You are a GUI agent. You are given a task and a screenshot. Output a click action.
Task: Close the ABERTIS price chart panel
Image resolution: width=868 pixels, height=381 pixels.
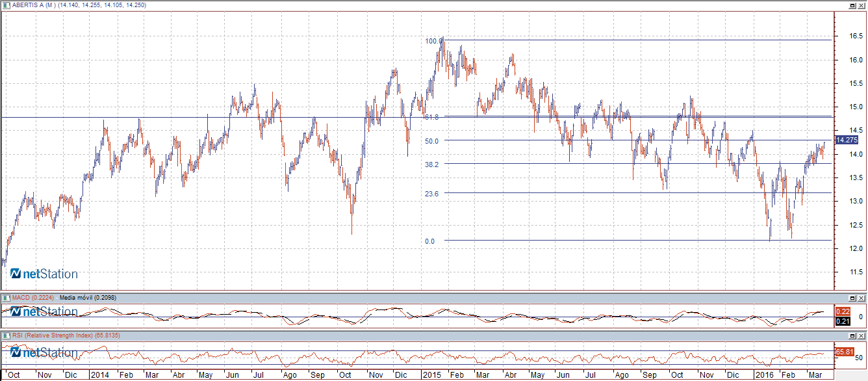tap(861, 5)
